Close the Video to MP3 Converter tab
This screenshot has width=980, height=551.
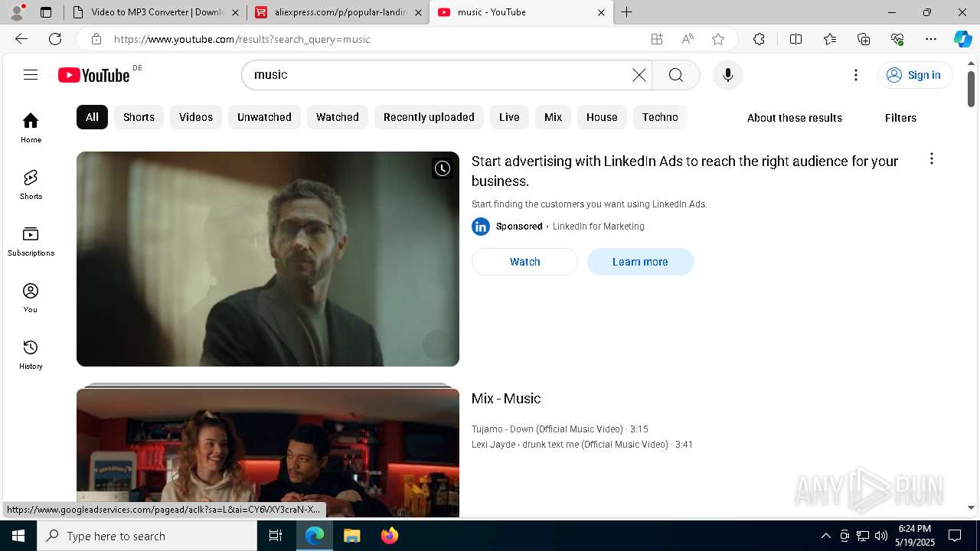click(x=235, y=12)
